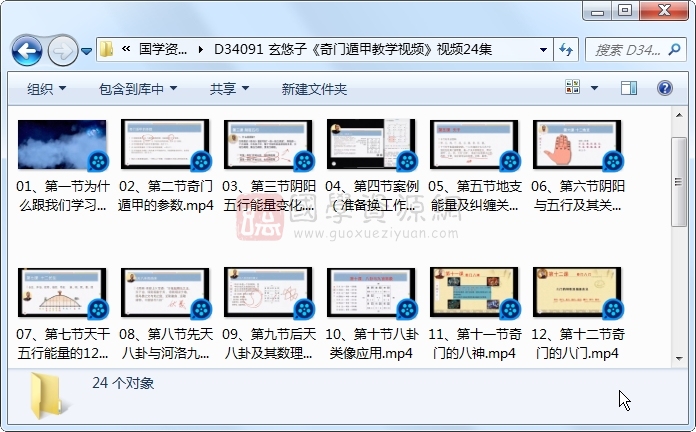Viewport: 696px width, 432px height.
Task: Select video thumbnail 02、第二节奇门遁甲的参数.mp4
Action: tap(166, 145)
